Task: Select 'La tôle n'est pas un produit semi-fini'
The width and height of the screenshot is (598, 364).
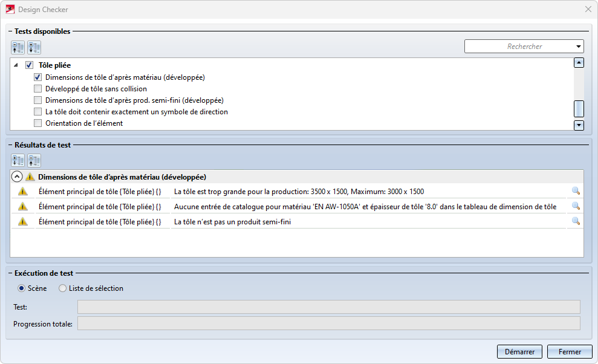Action: pos(232,222)
